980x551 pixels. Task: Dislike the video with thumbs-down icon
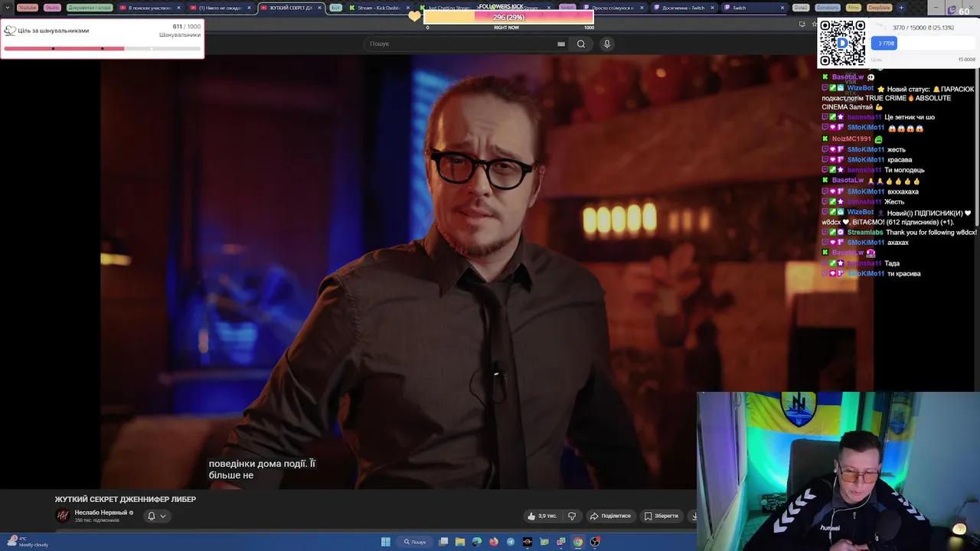[571, 516]
